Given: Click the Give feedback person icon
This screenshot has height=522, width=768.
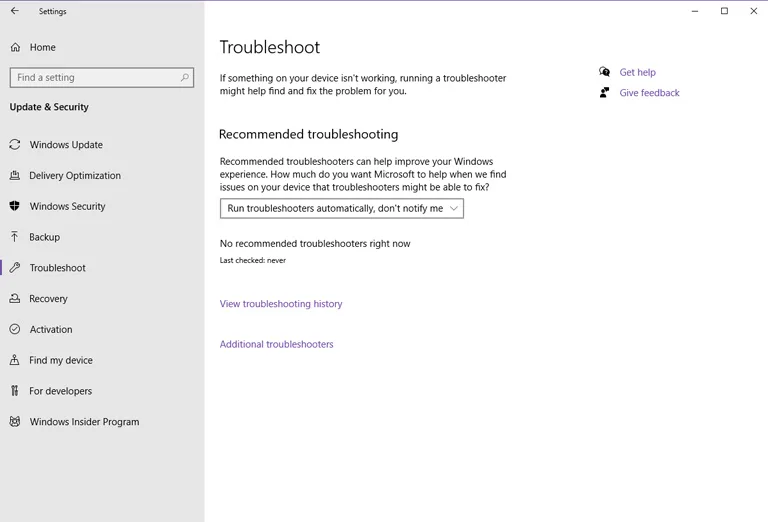Looking at the screenshot, I should 604,93.
